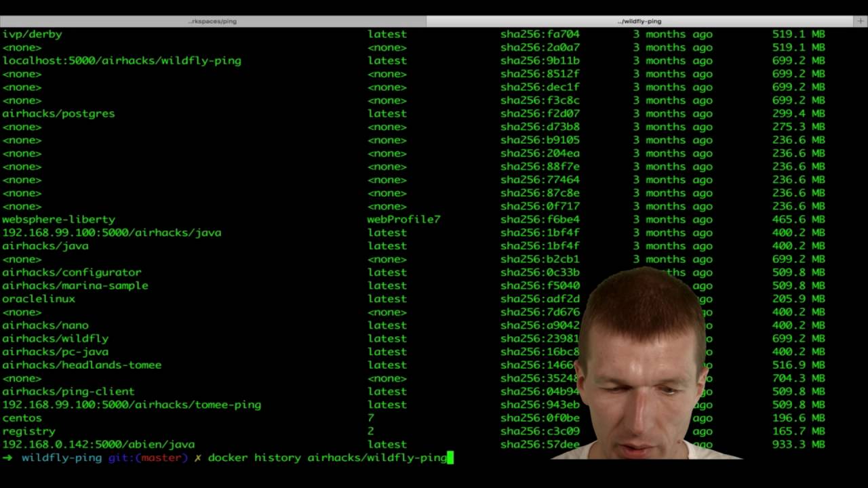The image size is (868, 488).
Task: Select the git:(master) branch indicator
Action: click(149, 457)
